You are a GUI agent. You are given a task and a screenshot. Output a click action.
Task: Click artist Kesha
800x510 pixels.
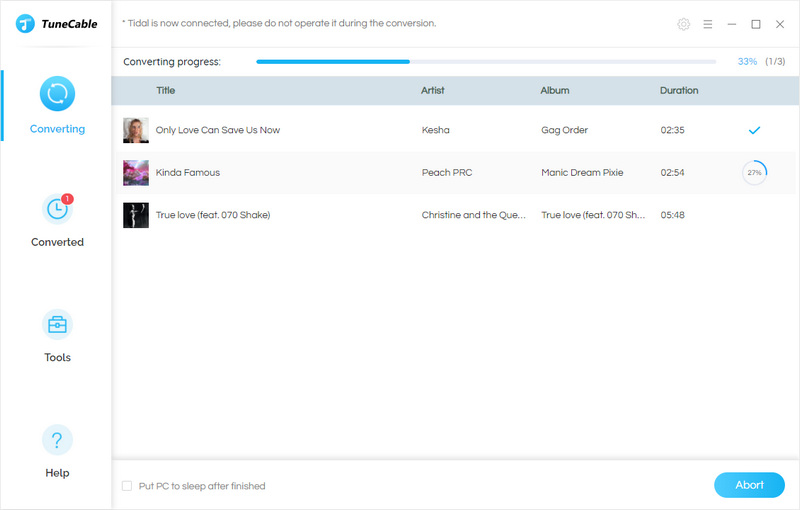click(435, 130)
